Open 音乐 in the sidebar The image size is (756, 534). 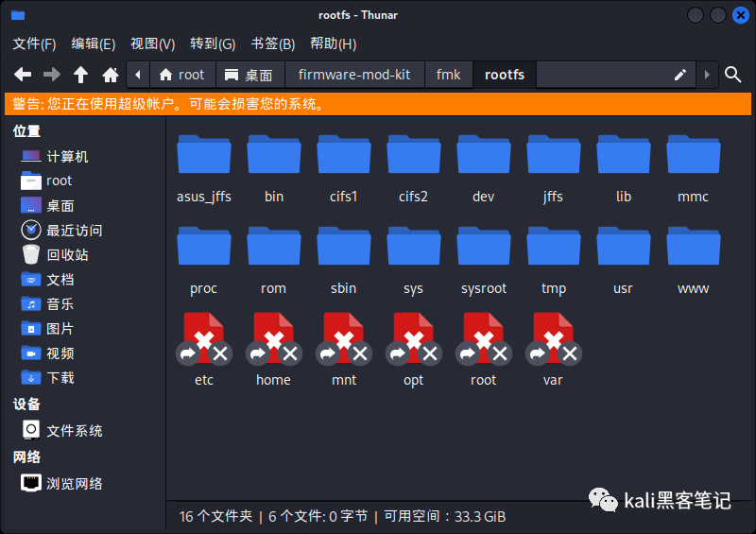(x=47, y=304)
